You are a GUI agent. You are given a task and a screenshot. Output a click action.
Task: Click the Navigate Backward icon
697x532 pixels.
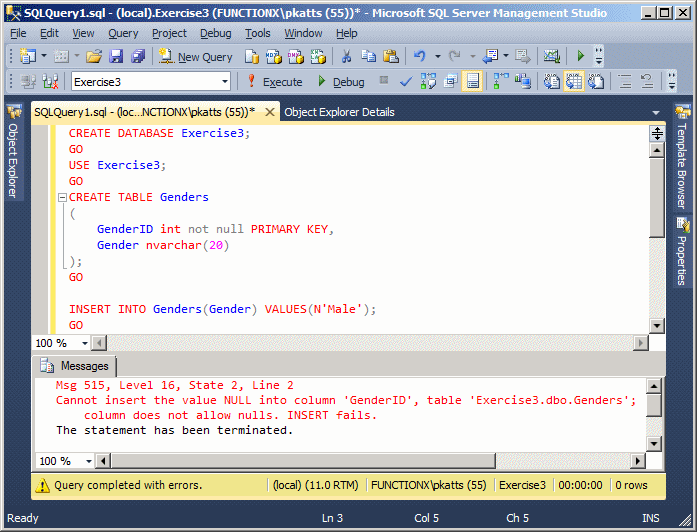(x=491, y=56)
